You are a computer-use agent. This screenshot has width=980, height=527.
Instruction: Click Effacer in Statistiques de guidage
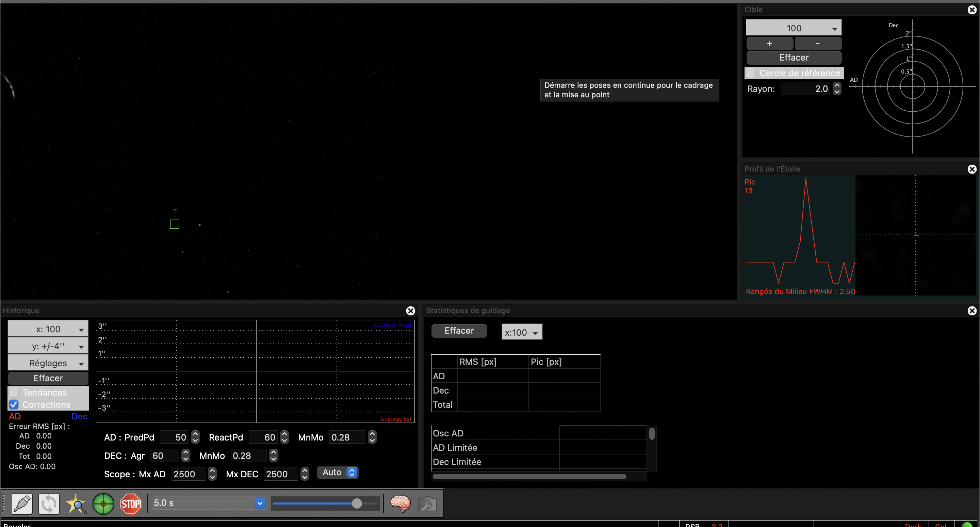coord(459,330)
